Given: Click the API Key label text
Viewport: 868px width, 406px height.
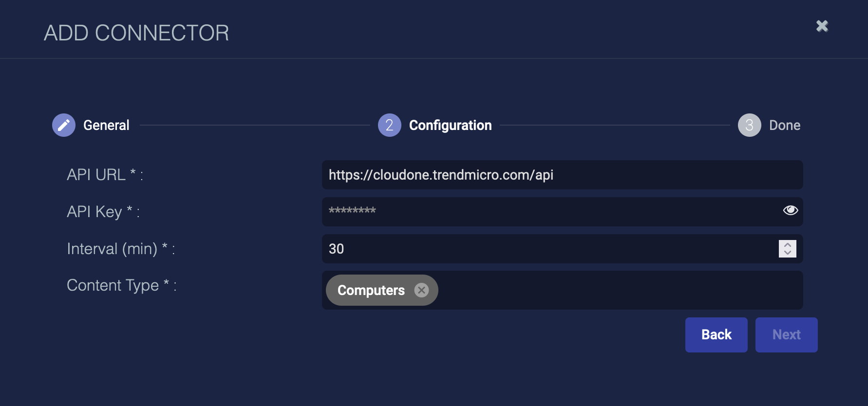Looking at the screenshot, I should [x=94, y=212].
